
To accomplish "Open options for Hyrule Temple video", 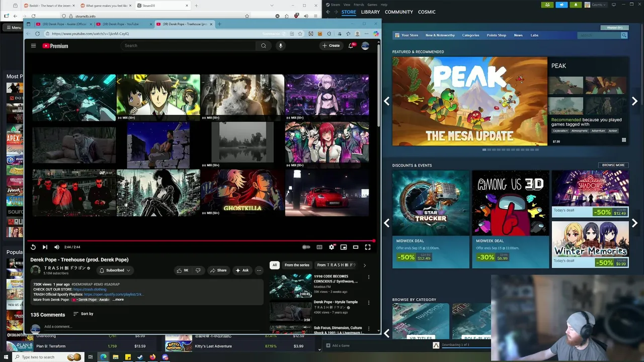I will pyautogui.click(x=369, y=303).
